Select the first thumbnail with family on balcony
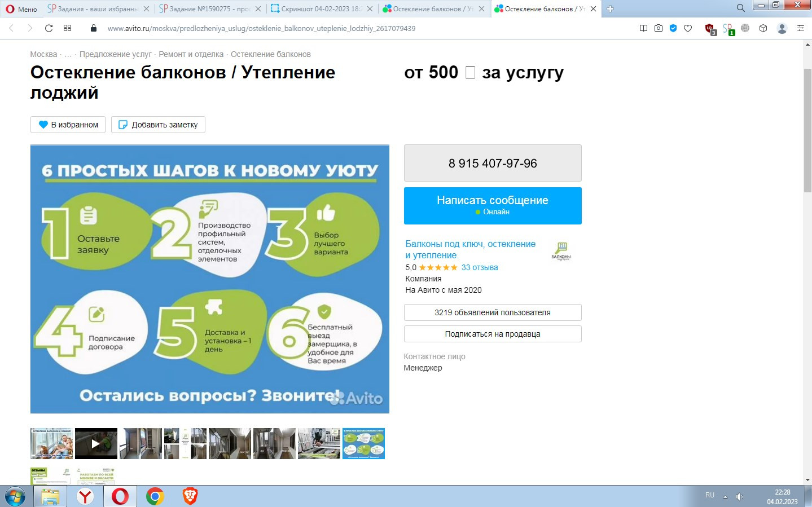This screenshot has height=507, width=812. pyautogui.click(x=51, y=443)
